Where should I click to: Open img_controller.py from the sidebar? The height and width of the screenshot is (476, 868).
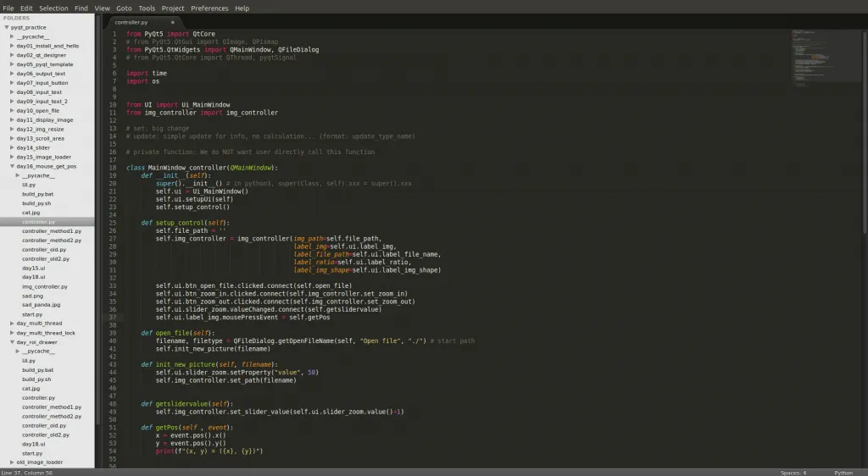(44, 286)
